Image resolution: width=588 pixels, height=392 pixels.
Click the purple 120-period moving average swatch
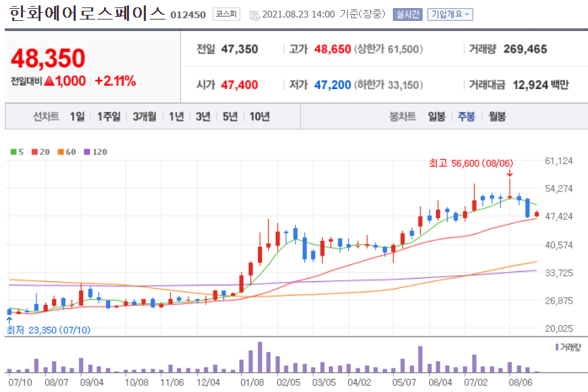[x=87, y=152]
